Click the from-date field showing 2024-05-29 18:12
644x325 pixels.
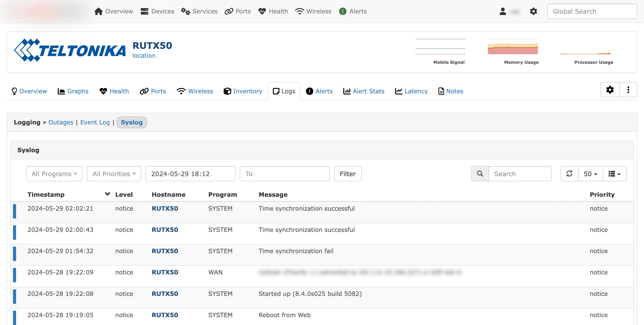[190, 174]
